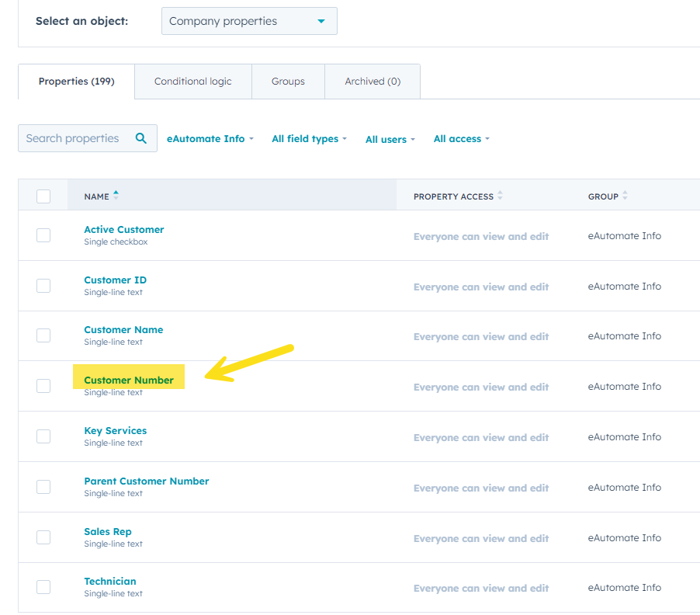Click 'Everyone can view and edit' for Technician

pos(481,588)
